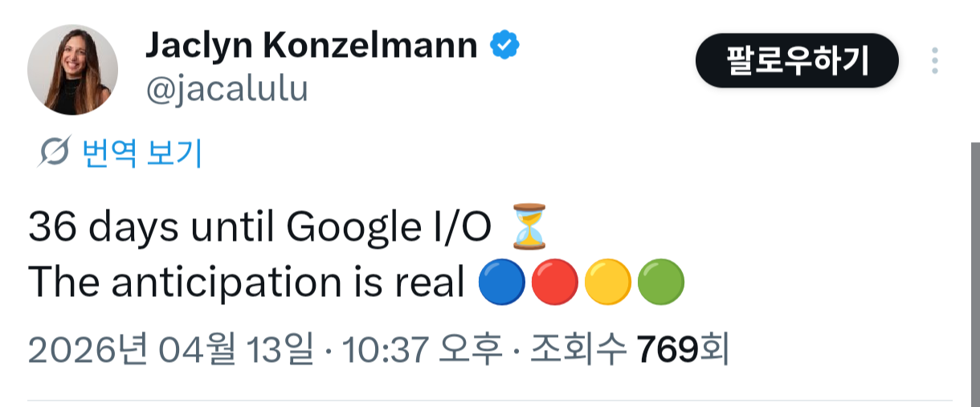Click the "36 days until Google I/O" text
This screenshot has width=980, height=407.
(259, 229)
